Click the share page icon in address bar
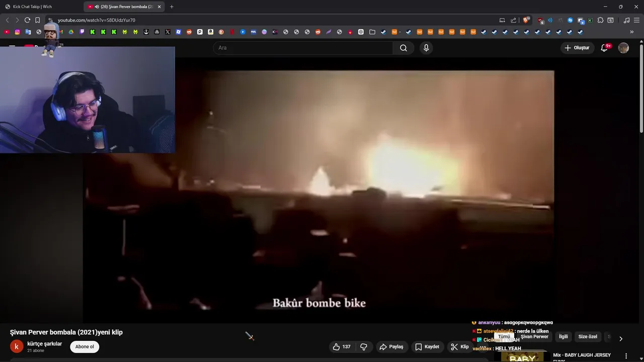The width and height of the screenshot is (644, 362). coord(513,20)
